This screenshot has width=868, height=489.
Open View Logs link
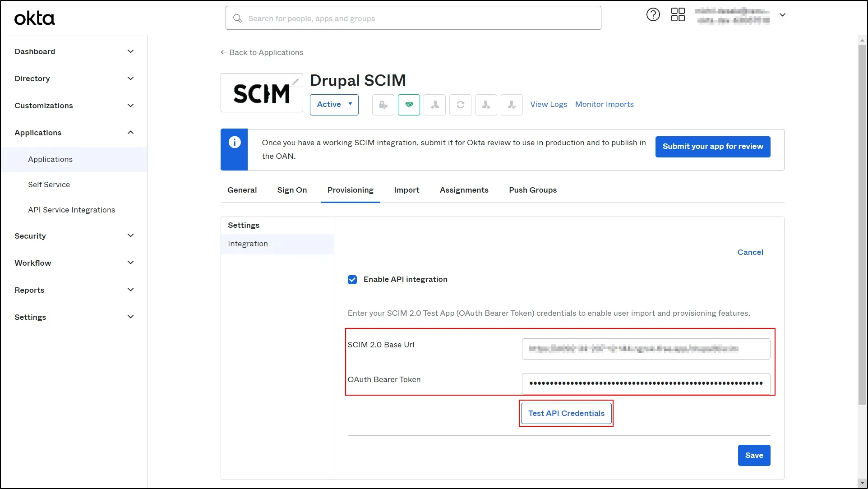[549, 105]
